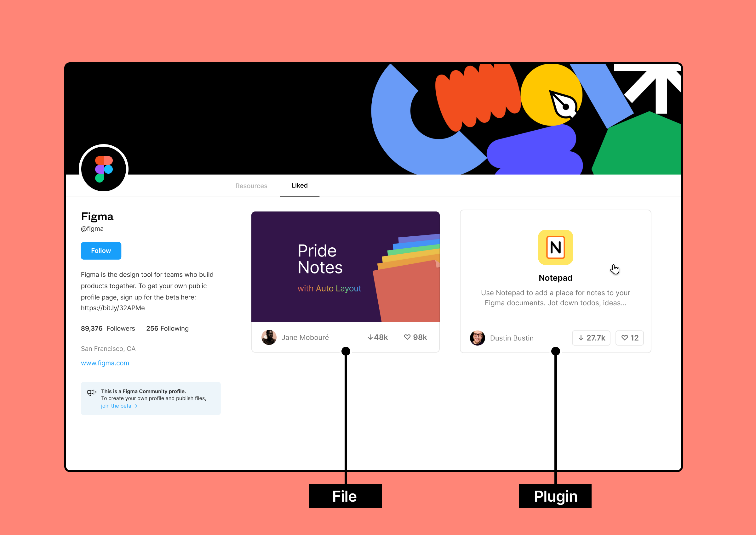Click the heart/like icon on Notepad plugin
756x535 pixels.
625,337
